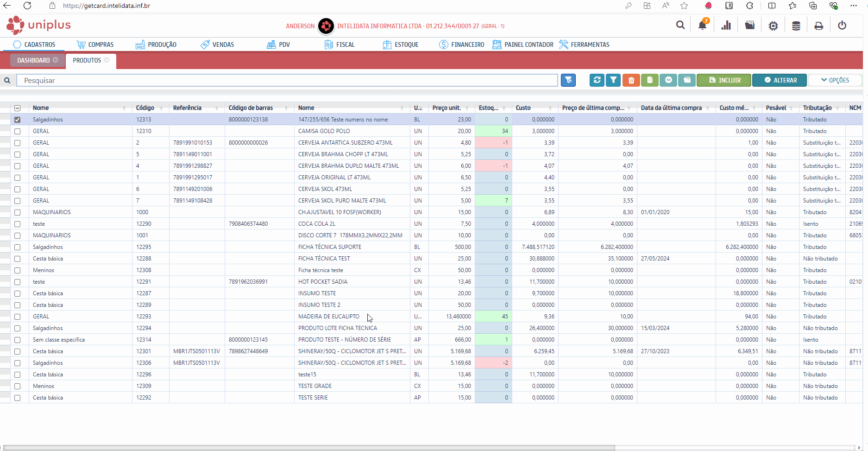This screenshot has width=868, height=451.
Task: Open the settings gear chip icon
Action: [773, 26]
